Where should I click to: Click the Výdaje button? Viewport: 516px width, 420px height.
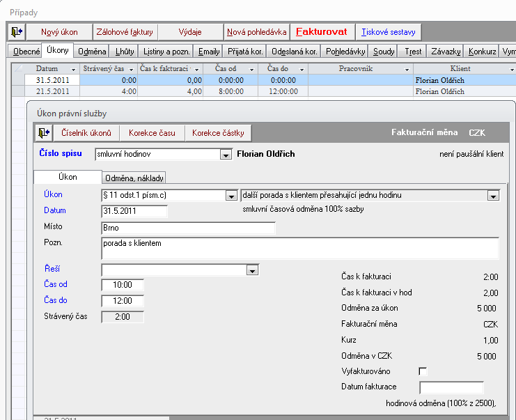pos(190,32)
